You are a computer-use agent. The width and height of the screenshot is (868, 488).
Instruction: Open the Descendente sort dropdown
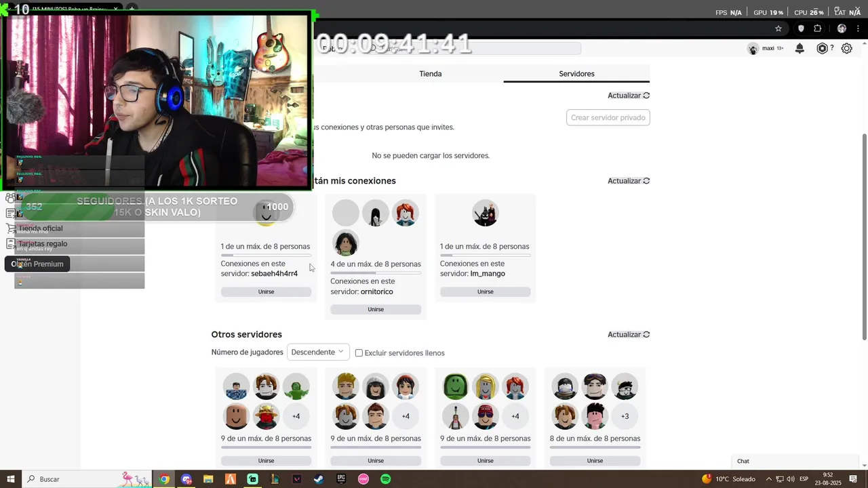point(318,352)
